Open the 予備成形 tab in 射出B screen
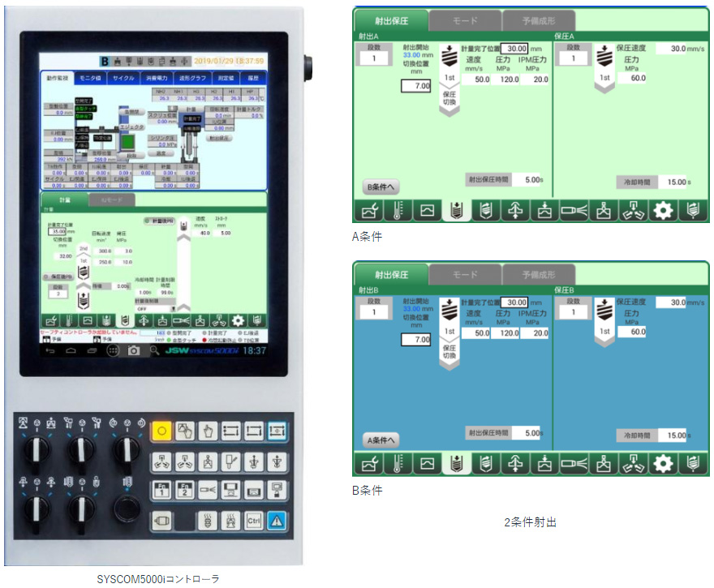The width and height of the screenshot is (714, 588). (x=538, y=275)
